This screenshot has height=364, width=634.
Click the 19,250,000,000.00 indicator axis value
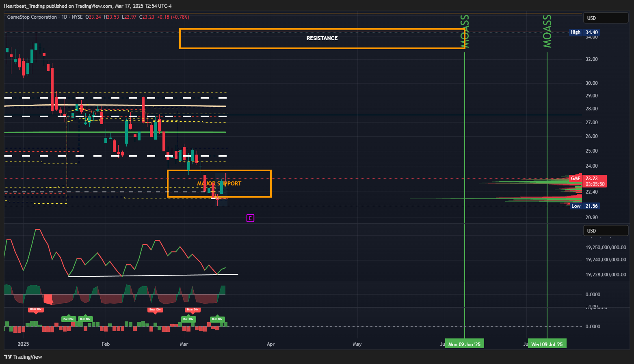coord(606,248)
